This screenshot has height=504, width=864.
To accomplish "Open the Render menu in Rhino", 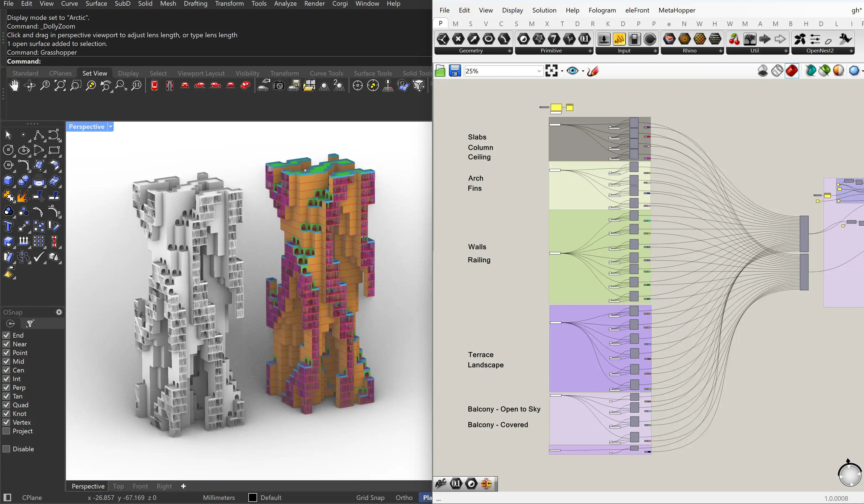I will point(314,4).
